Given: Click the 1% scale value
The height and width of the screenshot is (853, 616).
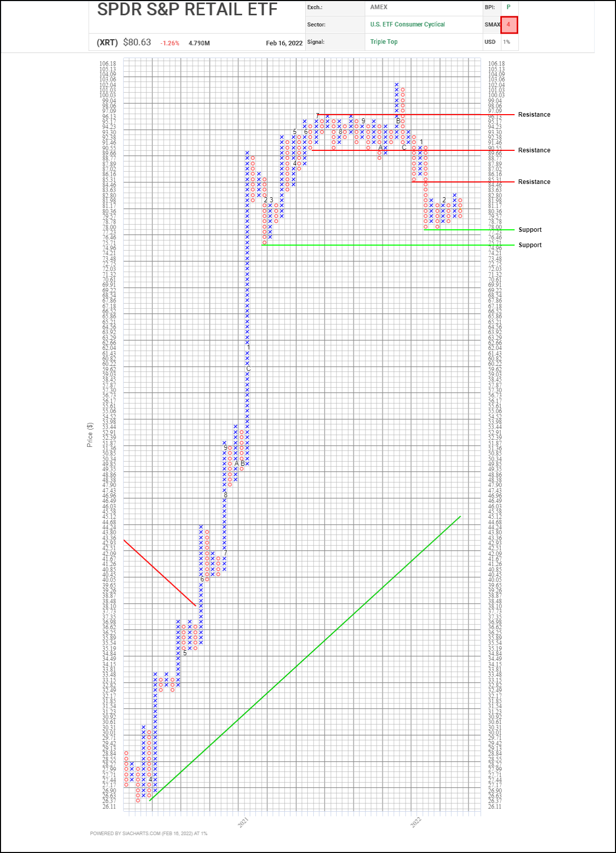Looking at the screenshot, I should 506,42.
